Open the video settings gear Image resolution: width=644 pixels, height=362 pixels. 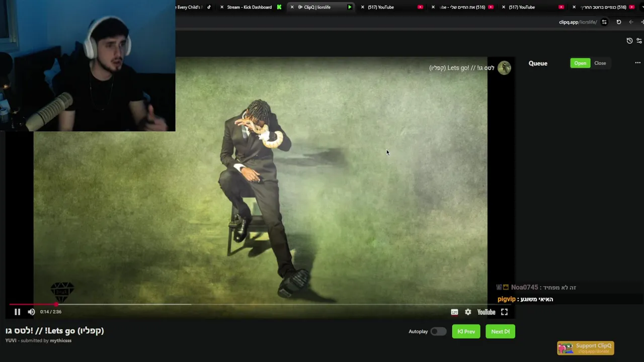click(468, 312)
